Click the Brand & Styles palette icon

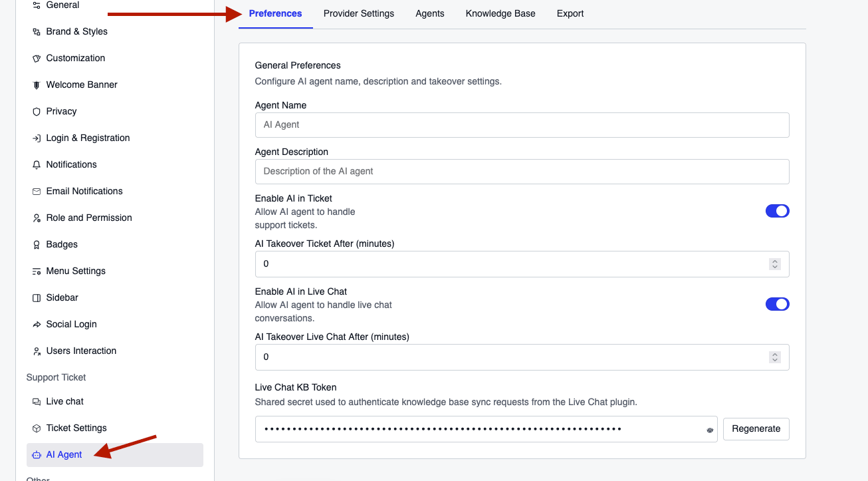point(37,32)
